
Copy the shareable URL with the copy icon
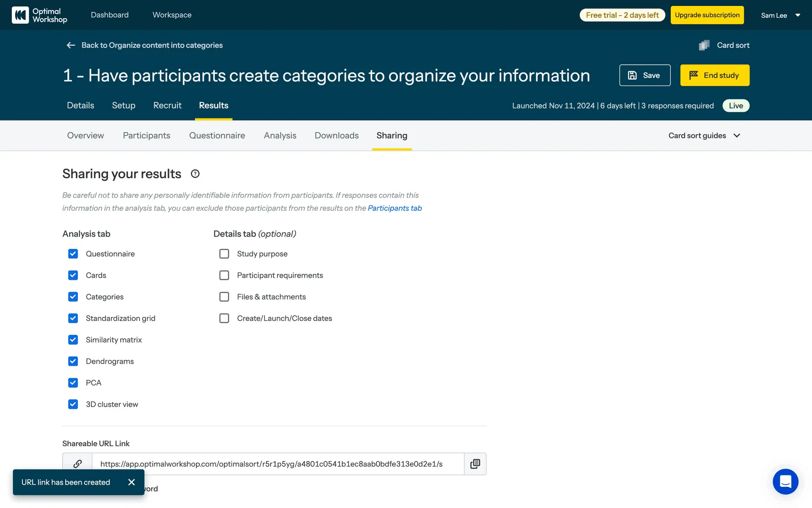475,464
